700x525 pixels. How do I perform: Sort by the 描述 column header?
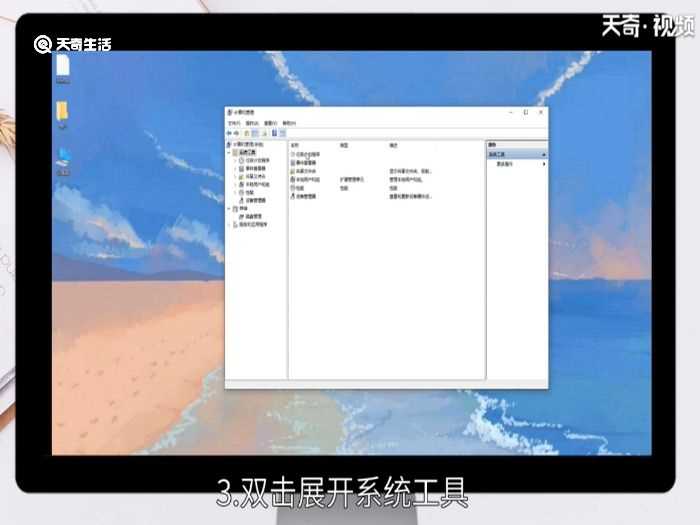pos(393,146)
